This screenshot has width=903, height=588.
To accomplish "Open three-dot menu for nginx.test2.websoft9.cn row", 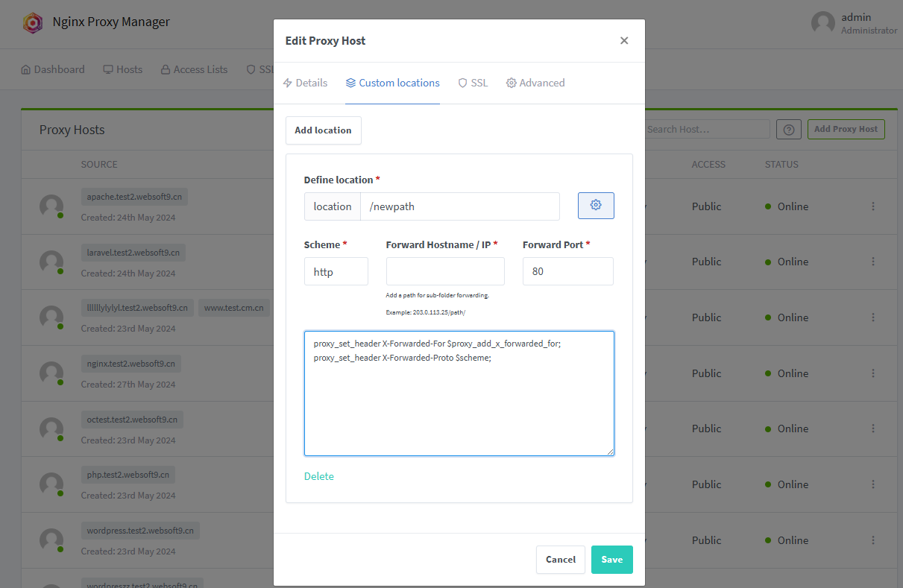I will 873,373.
